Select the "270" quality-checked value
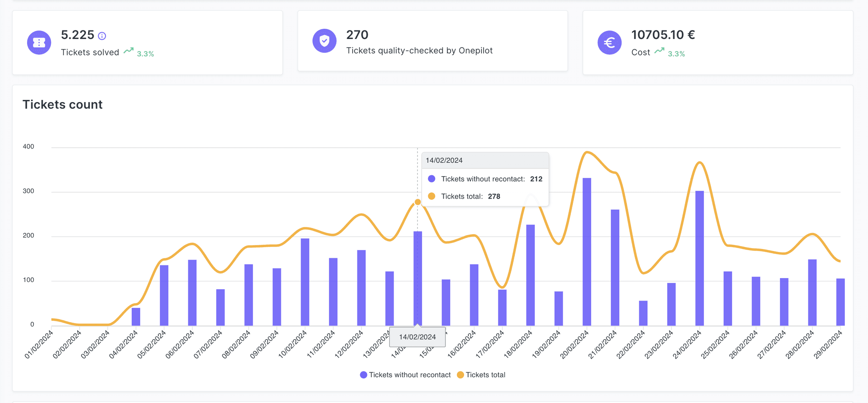The height and width of the screenshot is (403, 868). click(357, 35)
